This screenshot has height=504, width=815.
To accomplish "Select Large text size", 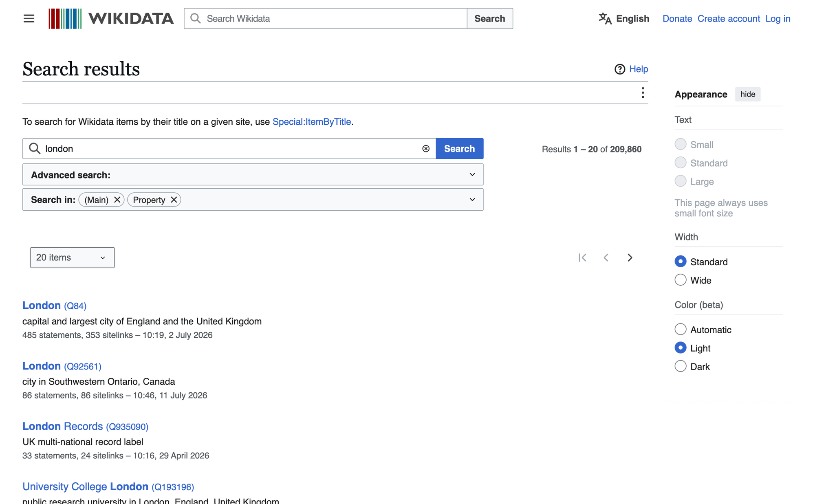I will 681,181.
